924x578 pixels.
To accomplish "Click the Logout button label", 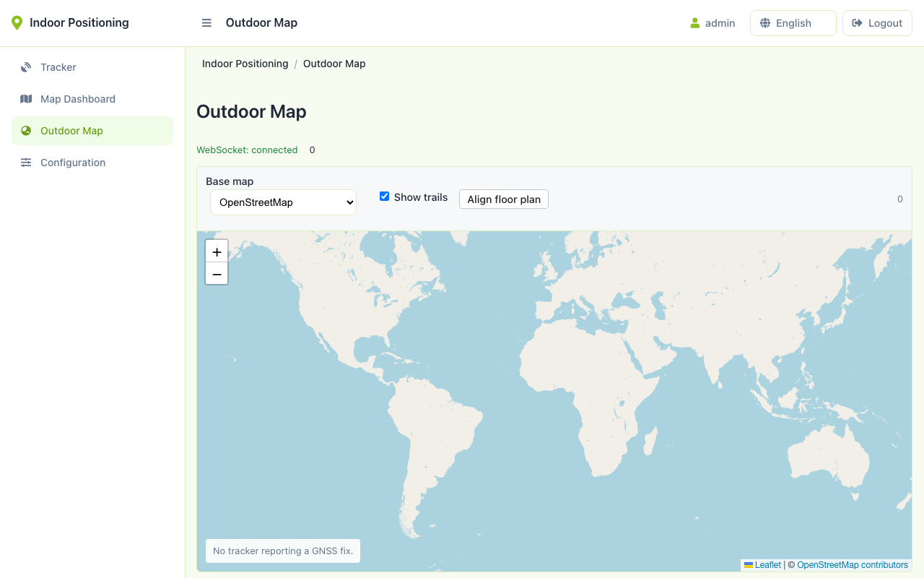I will click(885, 23).
